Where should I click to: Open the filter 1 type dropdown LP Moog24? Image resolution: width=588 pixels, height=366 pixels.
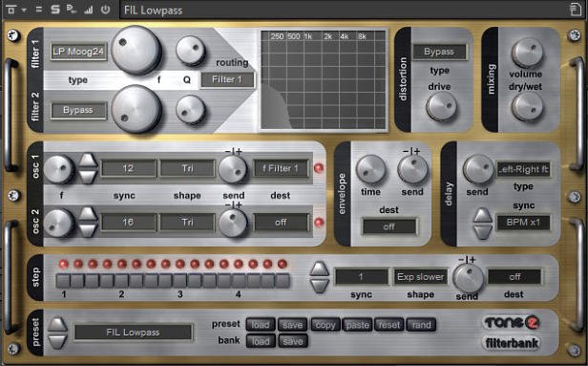(78, 52)
